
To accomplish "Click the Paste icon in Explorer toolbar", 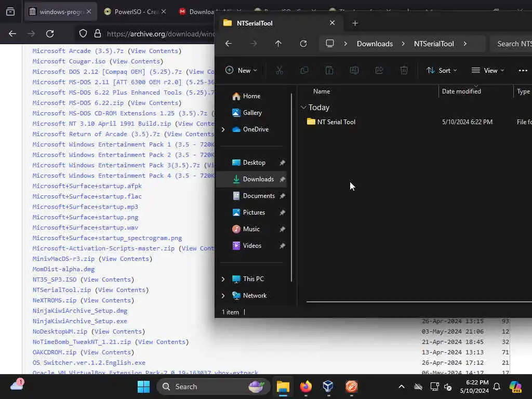I will click(x=329, y=71).
